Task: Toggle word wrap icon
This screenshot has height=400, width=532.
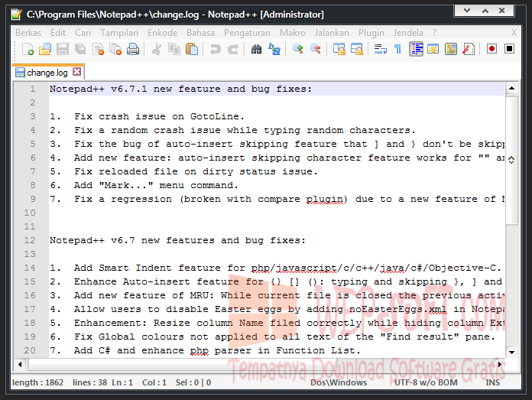Action: (x=381, y=49)
